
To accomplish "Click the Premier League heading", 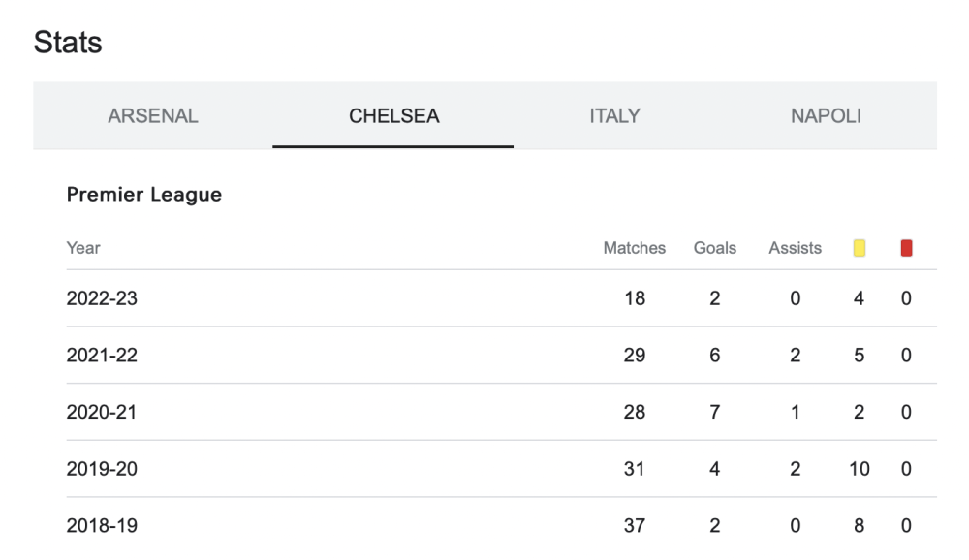I will pos(144,195).
